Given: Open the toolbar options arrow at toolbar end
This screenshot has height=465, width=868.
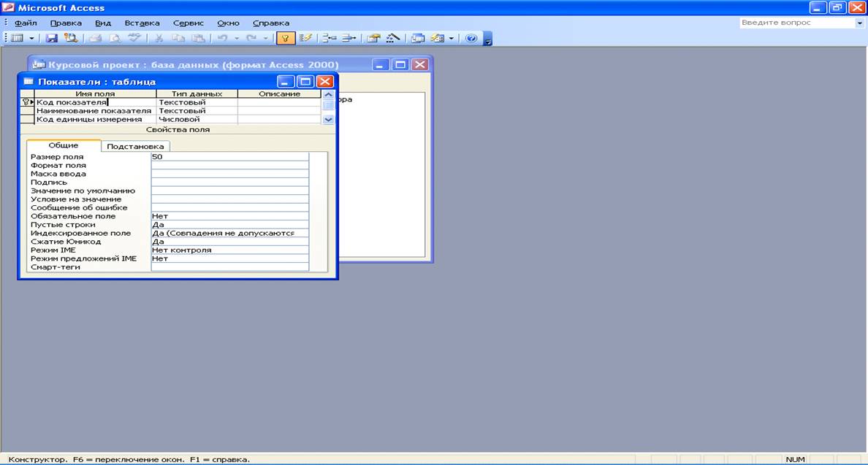Looking at the screenshot, I should click(x=487, y=39).
